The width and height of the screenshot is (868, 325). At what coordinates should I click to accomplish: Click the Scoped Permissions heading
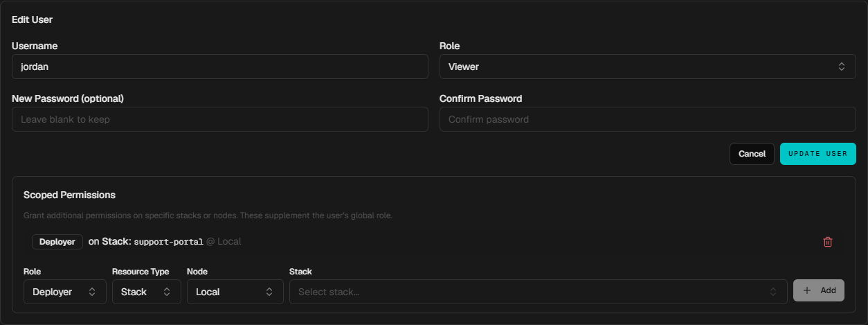click(x=69, y=195)
